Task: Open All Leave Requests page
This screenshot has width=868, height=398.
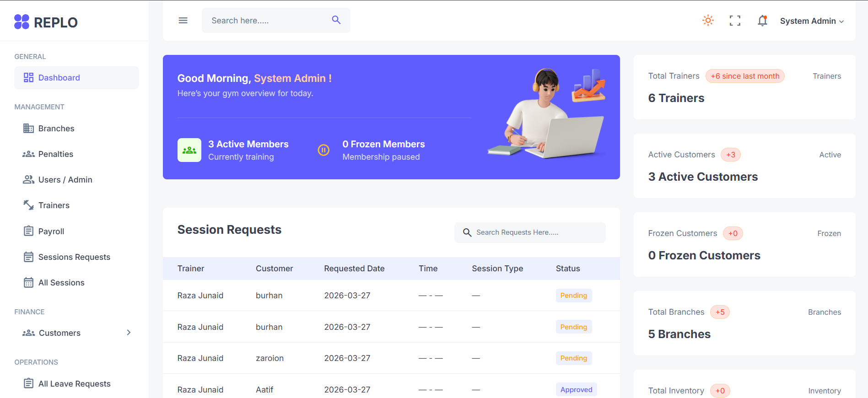Action: [x=74, y=384]
